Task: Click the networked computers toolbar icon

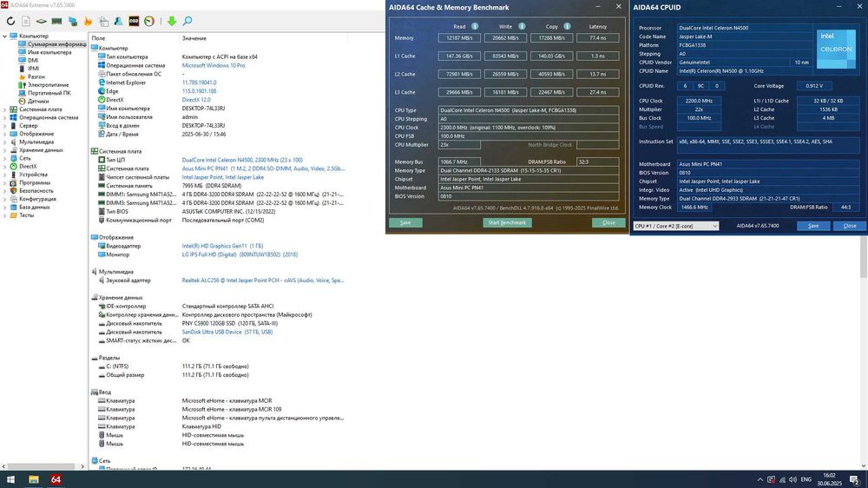Action: click(x=73, y=21)
